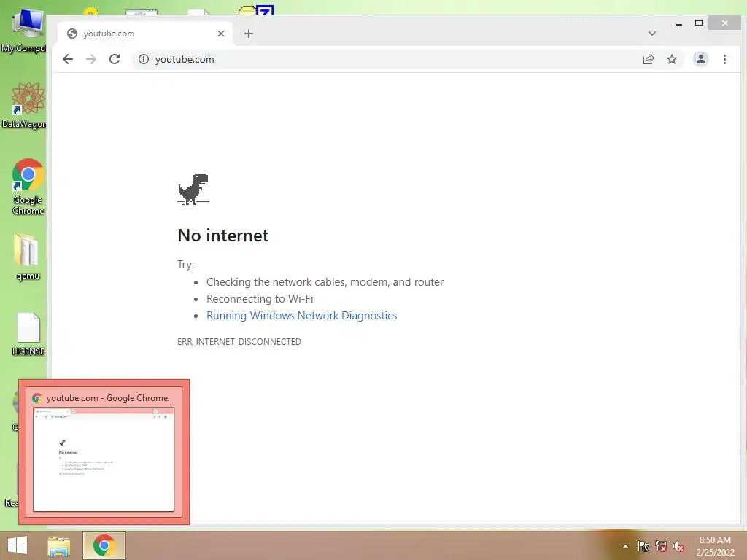Image resolution: width=747 pixels, height=560 pixels.
Task: Open File Explorer from the taskbar
Action: click(59, 545)
